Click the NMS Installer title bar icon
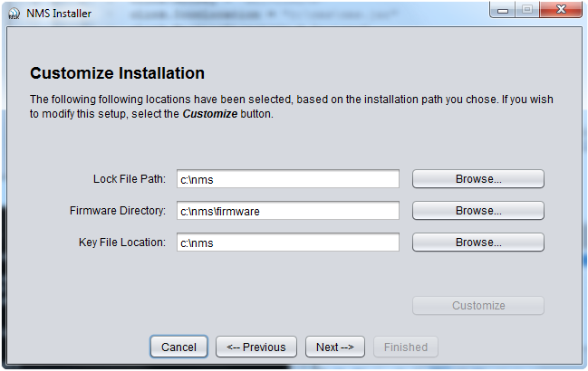 click(x=14, y=14)
